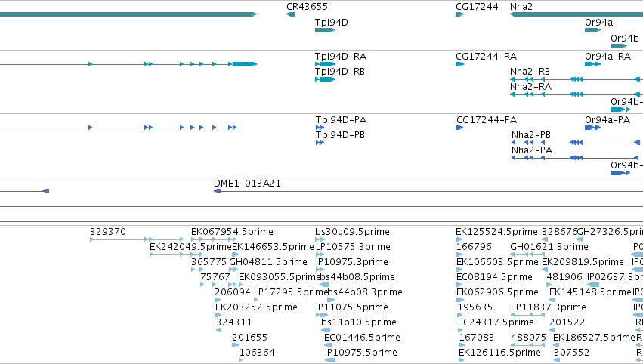The image size is (643, 364).
Task: Select the CG17244-RA transcript arrow
Action: 459,64
